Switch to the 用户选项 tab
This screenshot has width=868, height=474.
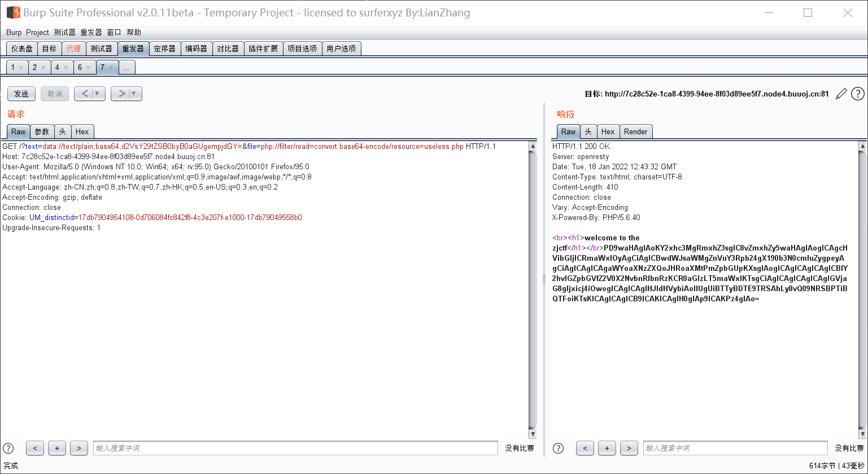click(341, 49)
